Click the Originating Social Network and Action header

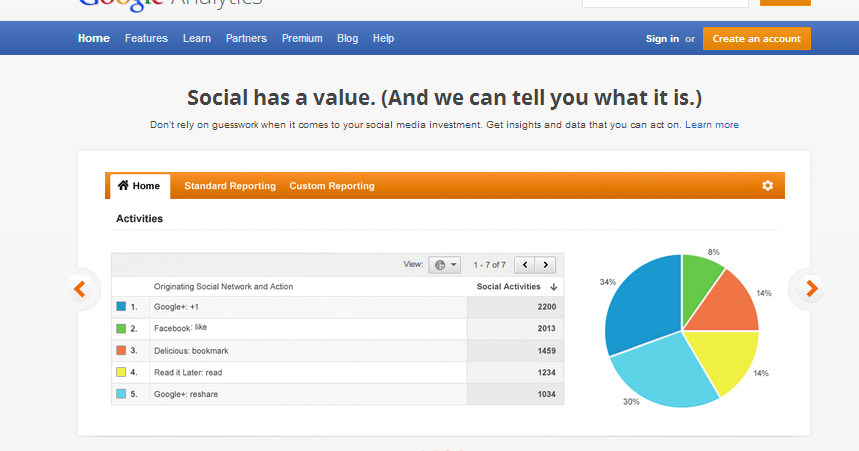223,287
